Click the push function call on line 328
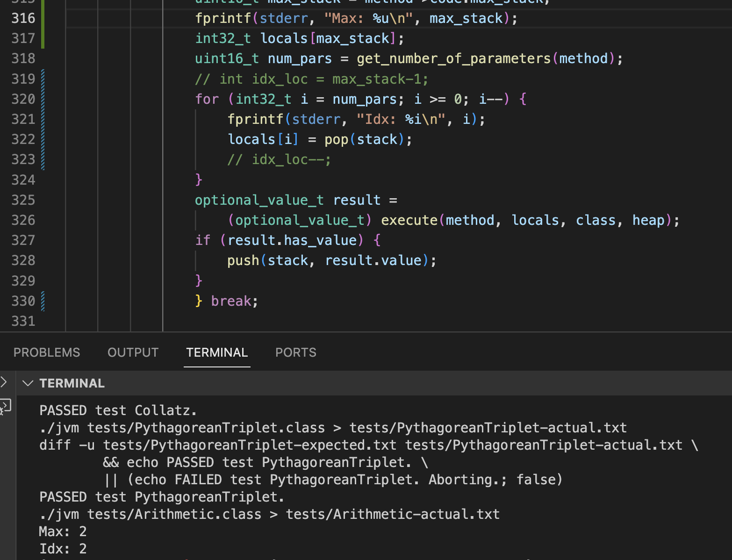The height and width of the screenshot is (560, 732). (243, 260)
